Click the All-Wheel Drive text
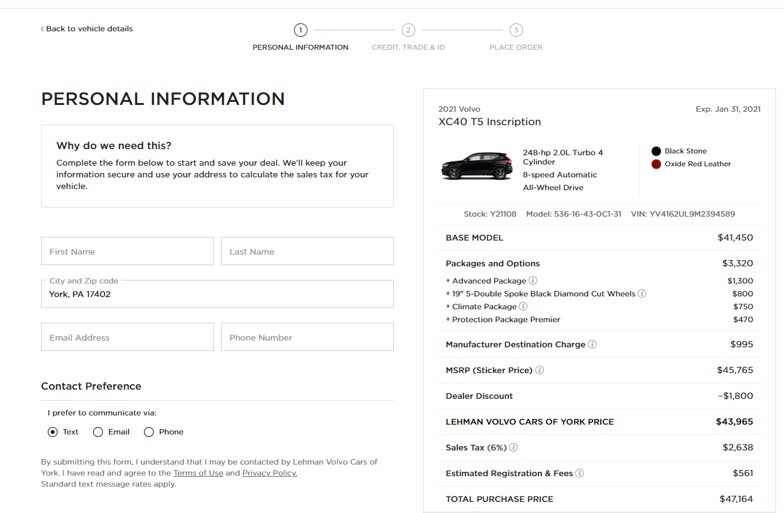 coord(553,188)
